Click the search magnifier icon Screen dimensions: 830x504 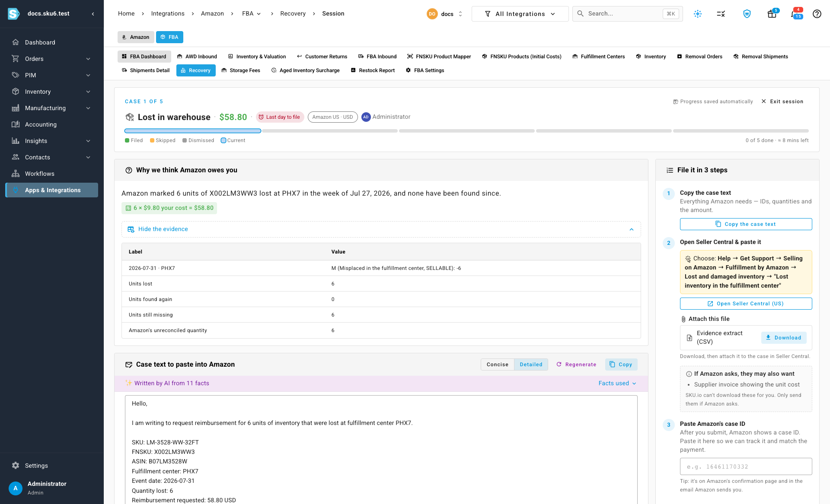click(581, 14)
